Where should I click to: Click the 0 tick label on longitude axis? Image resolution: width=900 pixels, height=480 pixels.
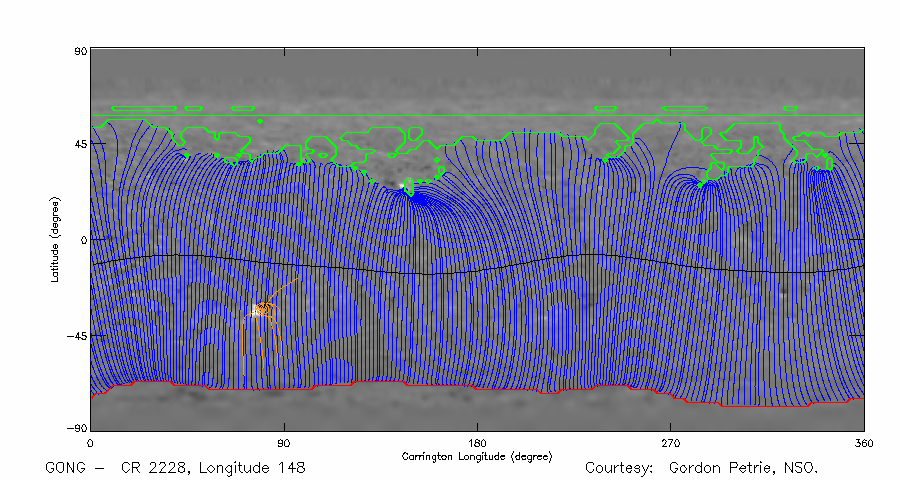[x=91, y=442]
